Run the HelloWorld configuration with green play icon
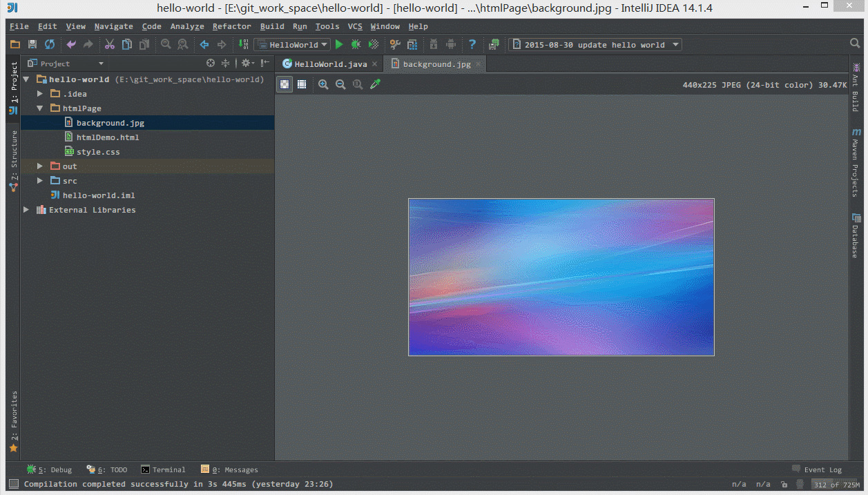This screenshot has height=495, width=868. click(x=338, y=44)
